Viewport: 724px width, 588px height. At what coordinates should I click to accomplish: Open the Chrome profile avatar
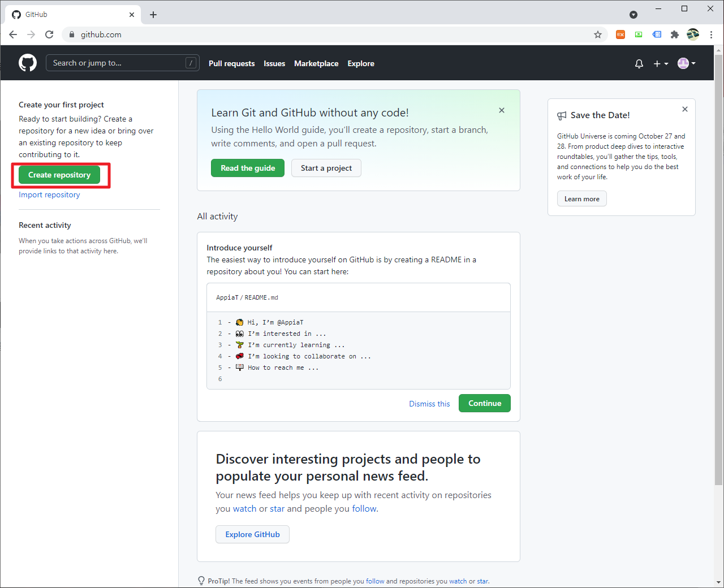click(693, 34)
